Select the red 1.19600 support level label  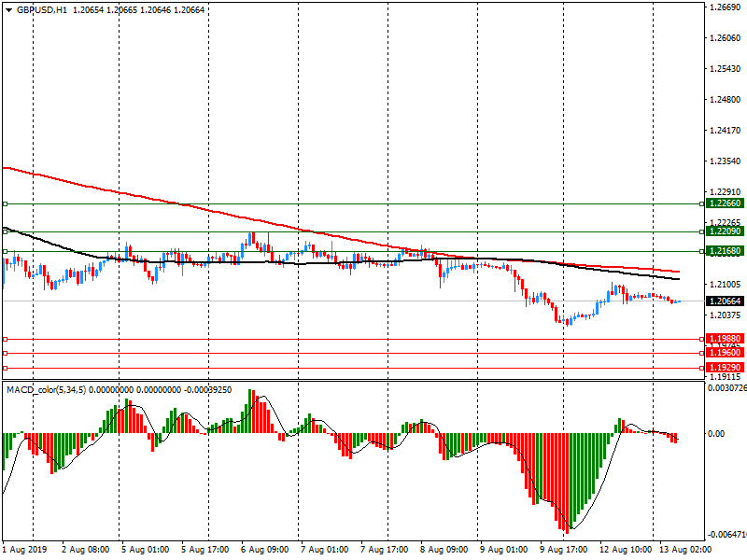click(725, 353)
